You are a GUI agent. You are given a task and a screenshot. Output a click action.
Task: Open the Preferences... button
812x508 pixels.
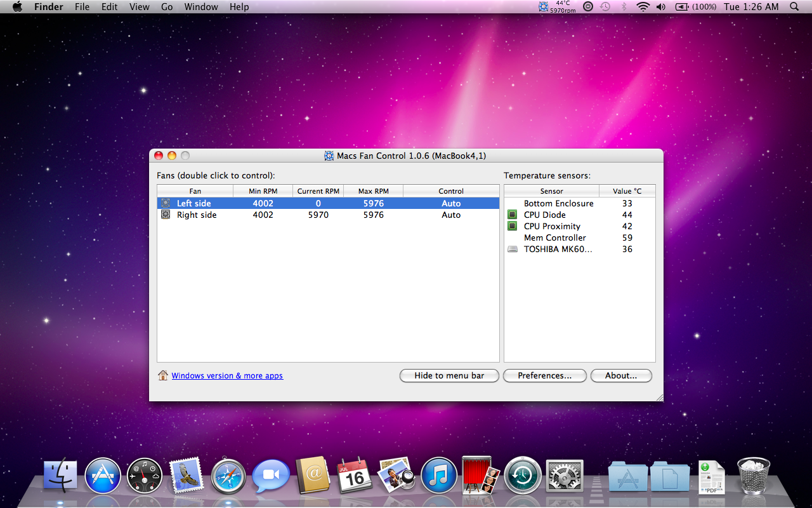tap(544, 375)
